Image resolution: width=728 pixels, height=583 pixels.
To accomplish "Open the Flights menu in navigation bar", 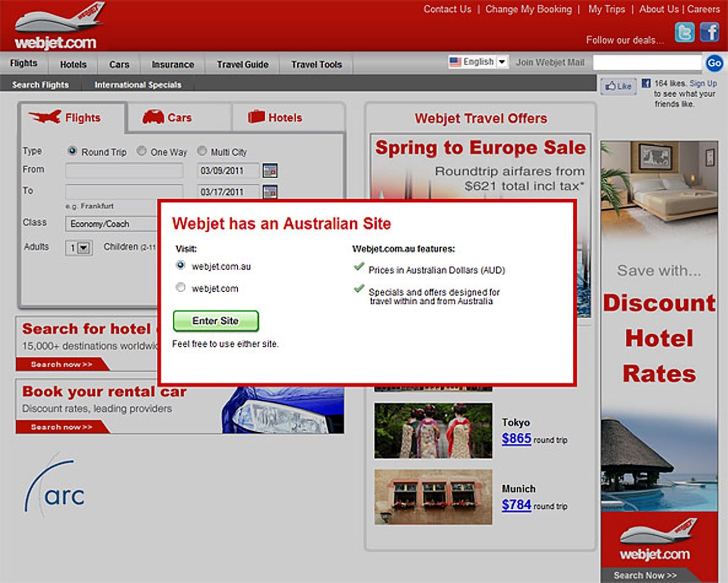I will point(24,63).
